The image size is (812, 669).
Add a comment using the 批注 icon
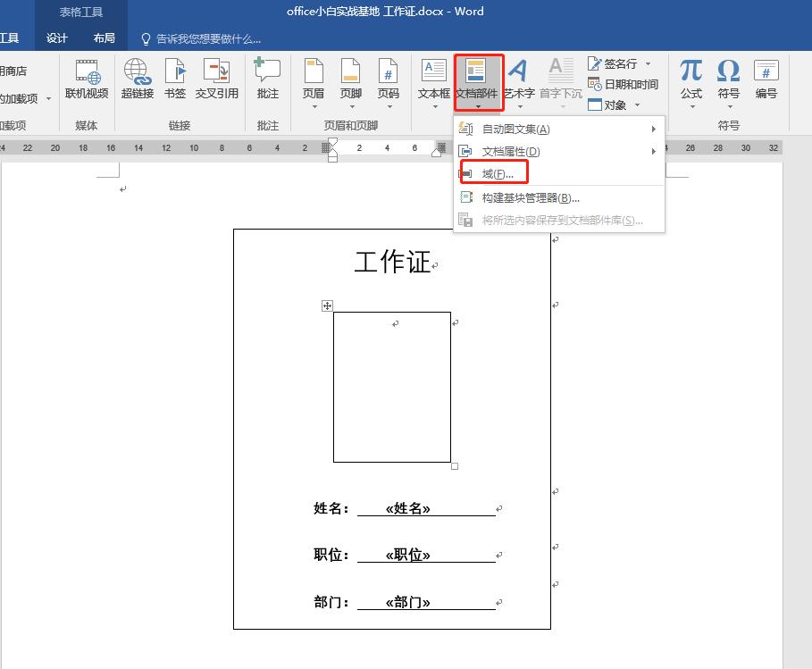point(267,80)
